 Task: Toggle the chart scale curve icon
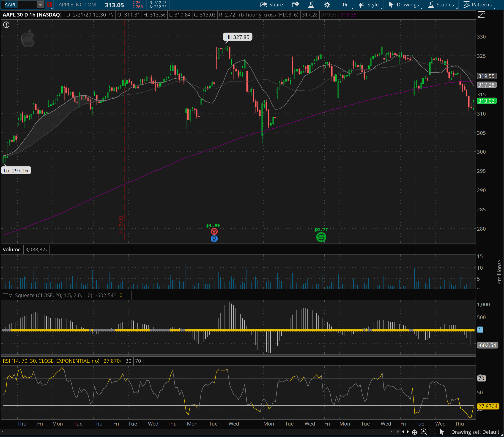tap(481, 15)
